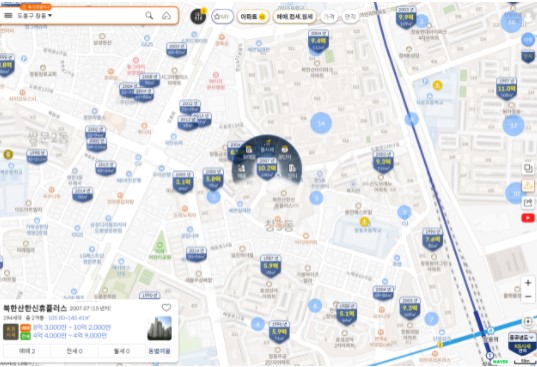The width and height of the screenshot is (537, 367).
Task: Expand the 중개년도 dropdown at map corner
Action: [x=522, y=337]
